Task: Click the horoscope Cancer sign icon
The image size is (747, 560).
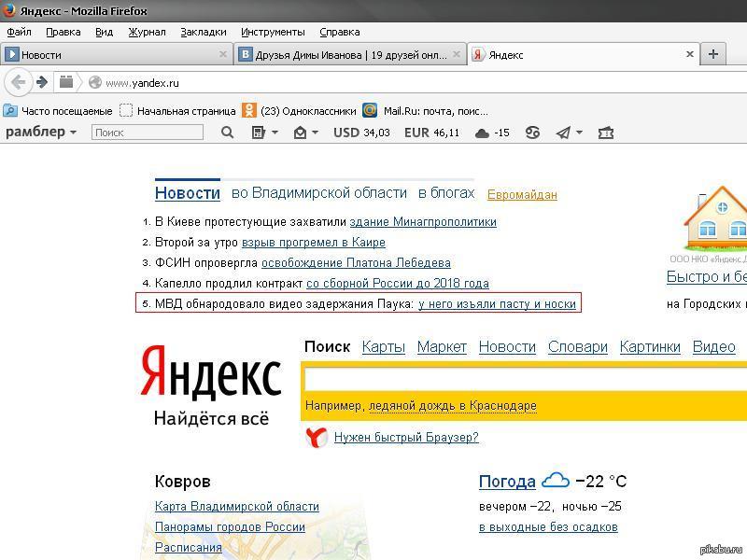Action: tap(532, 133)
